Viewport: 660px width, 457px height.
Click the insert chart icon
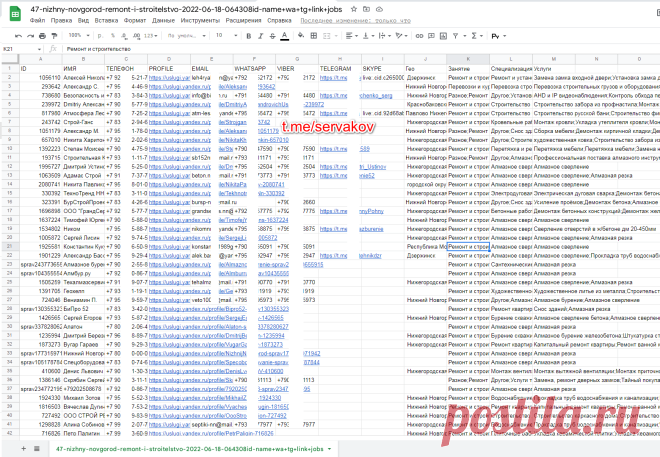[443, 36]
